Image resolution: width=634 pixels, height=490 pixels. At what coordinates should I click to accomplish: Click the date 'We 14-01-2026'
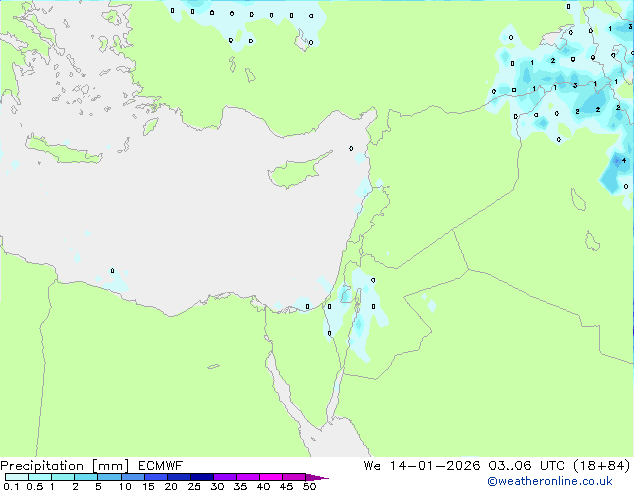coord(422,466)
